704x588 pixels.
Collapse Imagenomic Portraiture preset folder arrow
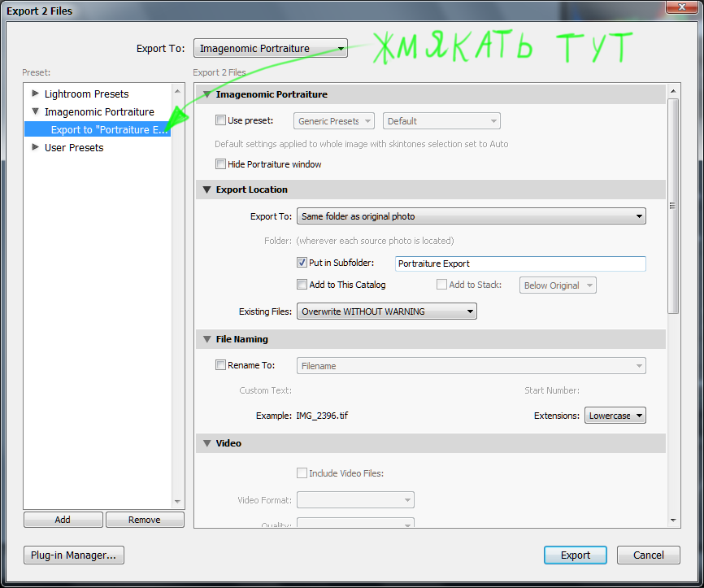[x=36, y=111]
